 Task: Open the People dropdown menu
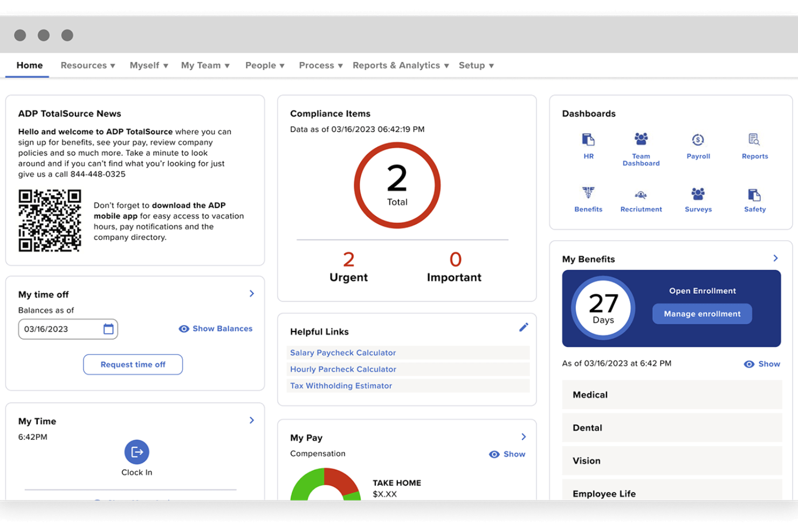(x=265, y=65)
